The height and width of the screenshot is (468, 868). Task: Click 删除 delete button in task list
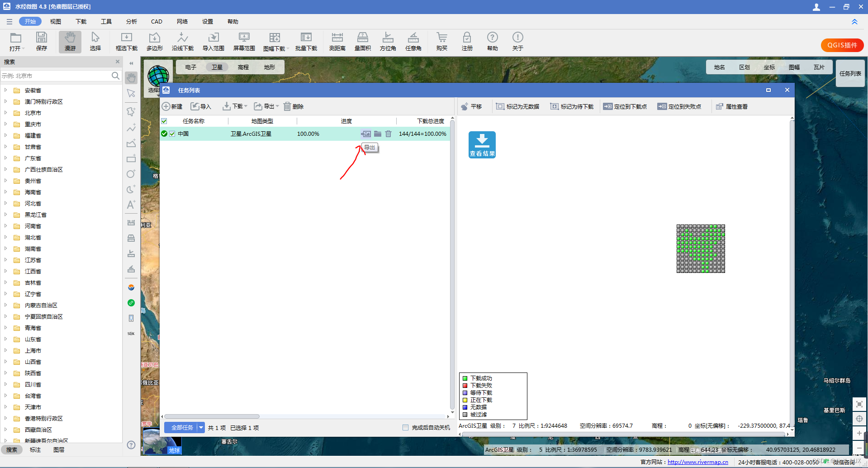pyautogui.click(x=294, y=106)
